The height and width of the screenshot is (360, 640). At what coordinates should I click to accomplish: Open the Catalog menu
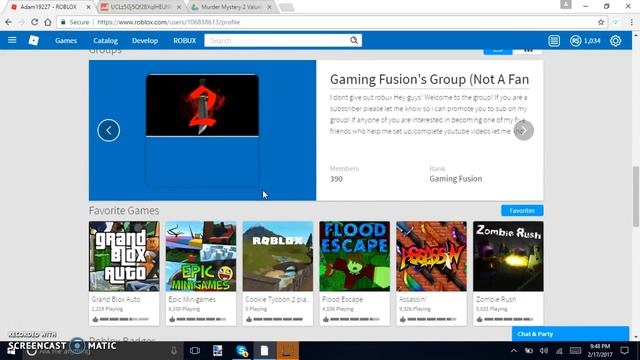pos(105,41)
